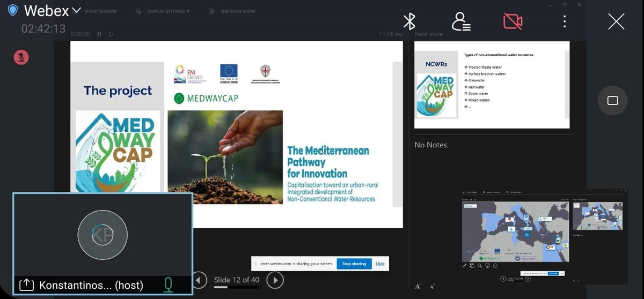
Task: Select the pen tool in nested preview
Action: click(x=465, y=266)
